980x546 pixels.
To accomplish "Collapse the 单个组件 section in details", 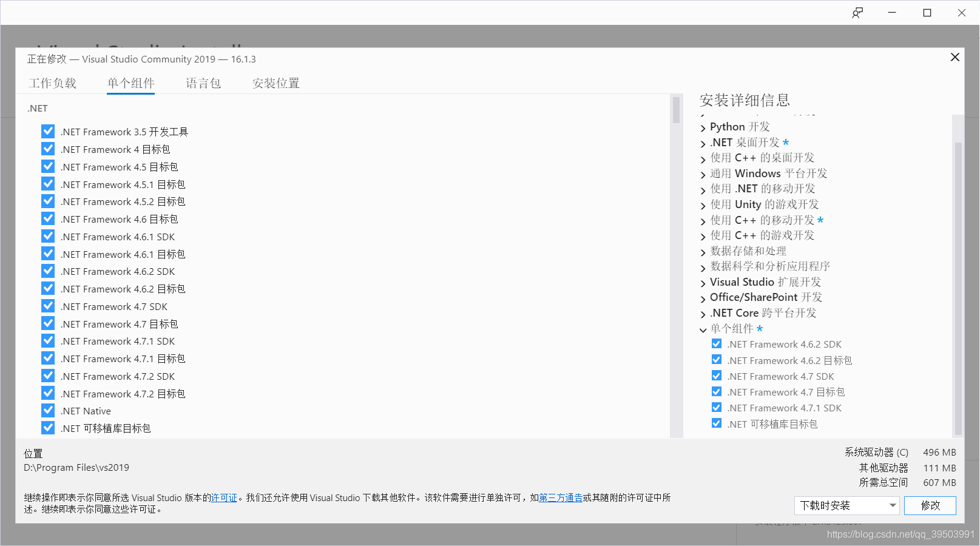I will [703, 330].
